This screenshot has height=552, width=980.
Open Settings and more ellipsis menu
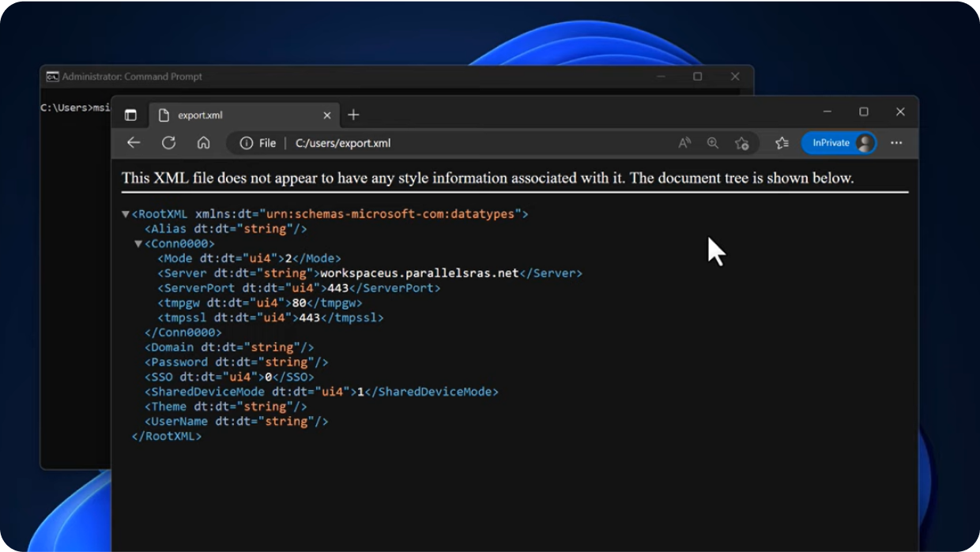pyautogui.click(x=896, y=143)
